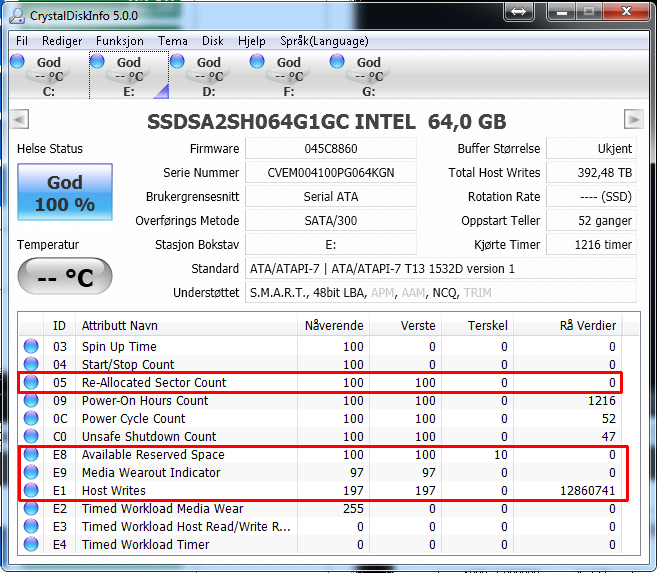Click status orb for Available Reserved Space
This screenshot has width=657, height=573.
click(31, 454)
